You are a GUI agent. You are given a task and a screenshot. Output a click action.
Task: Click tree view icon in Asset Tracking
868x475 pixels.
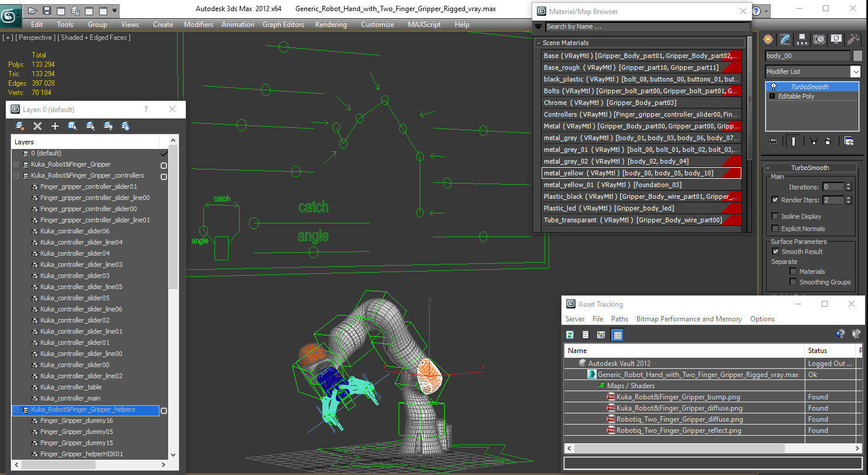(x=601, y=335)
